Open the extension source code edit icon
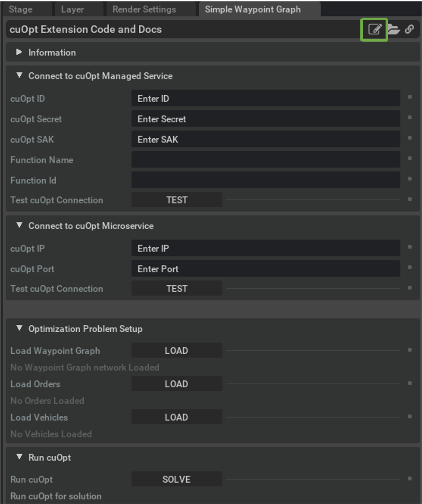Image resolution: width=422 pixels, height=504 pixels. (374, 29)
